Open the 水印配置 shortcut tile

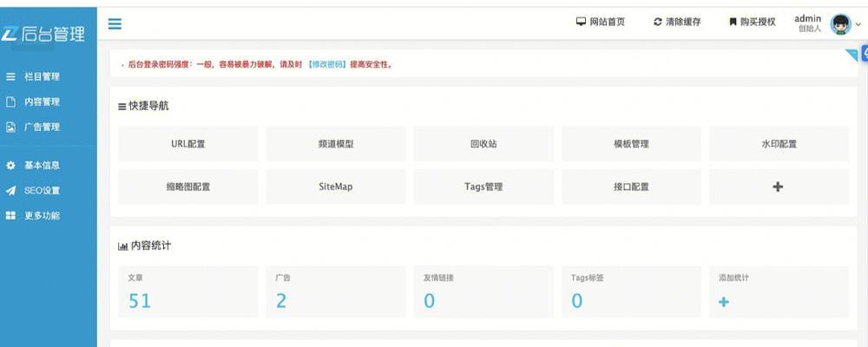pos(779,144)
